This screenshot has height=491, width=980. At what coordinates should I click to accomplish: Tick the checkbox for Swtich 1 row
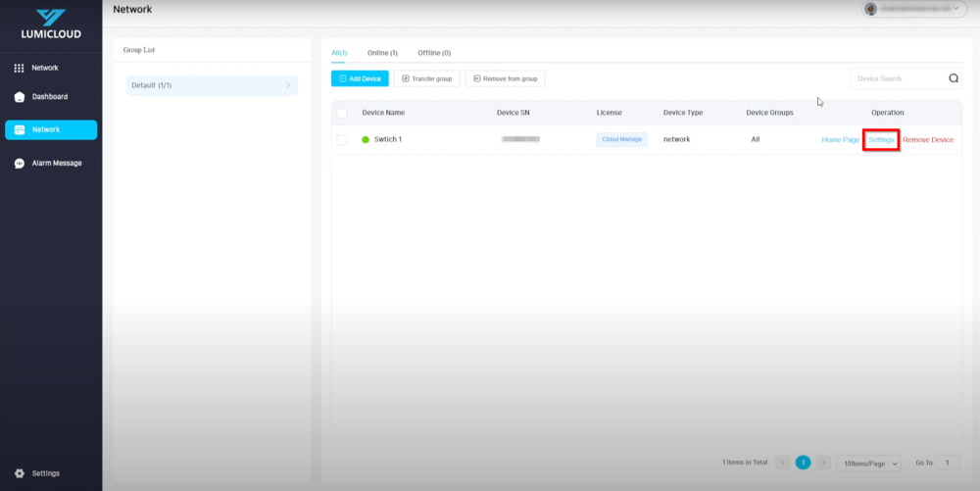point(342,140)
